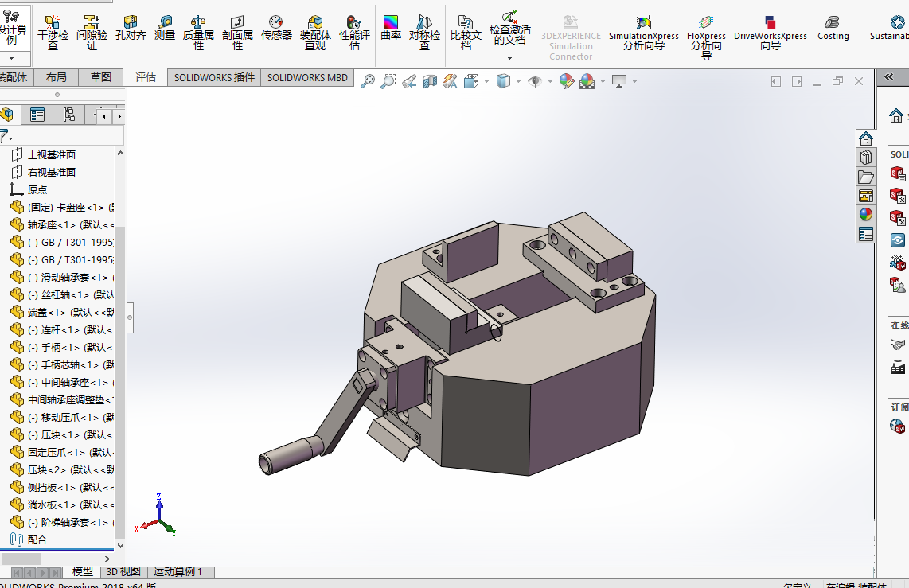
Task: Click the Curvature (曲率) rainbow icon
Action: (391, 29)
